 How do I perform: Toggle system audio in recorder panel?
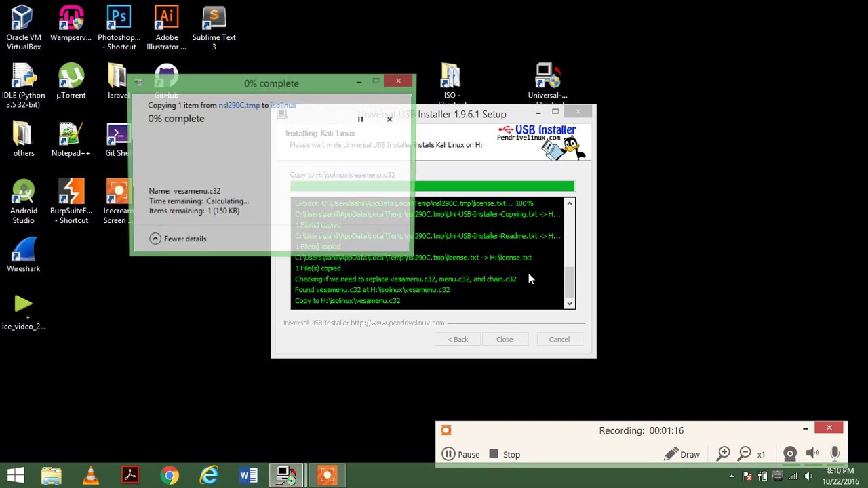(813, 453)
